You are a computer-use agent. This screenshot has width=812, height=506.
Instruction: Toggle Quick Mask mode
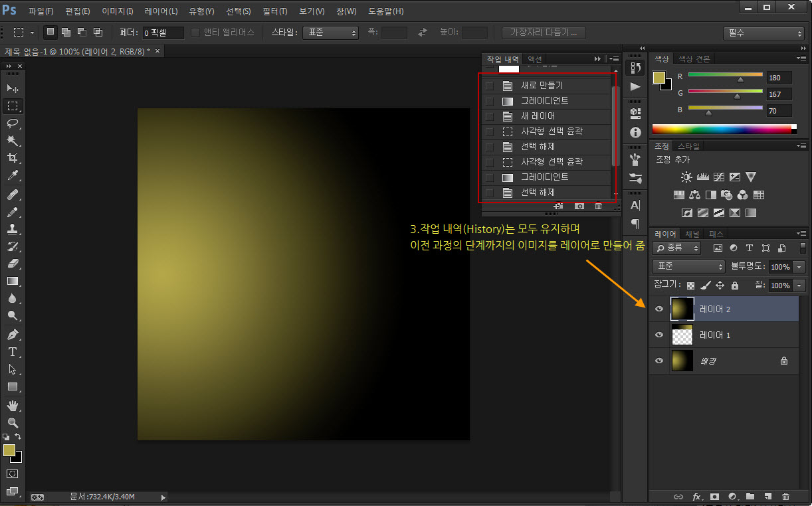12,474
